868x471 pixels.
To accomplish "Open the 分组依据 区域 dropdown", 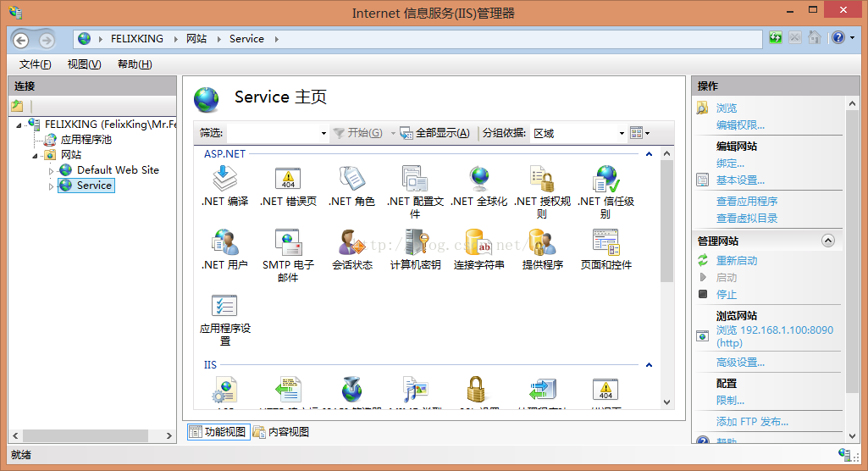I will (622, 133).
